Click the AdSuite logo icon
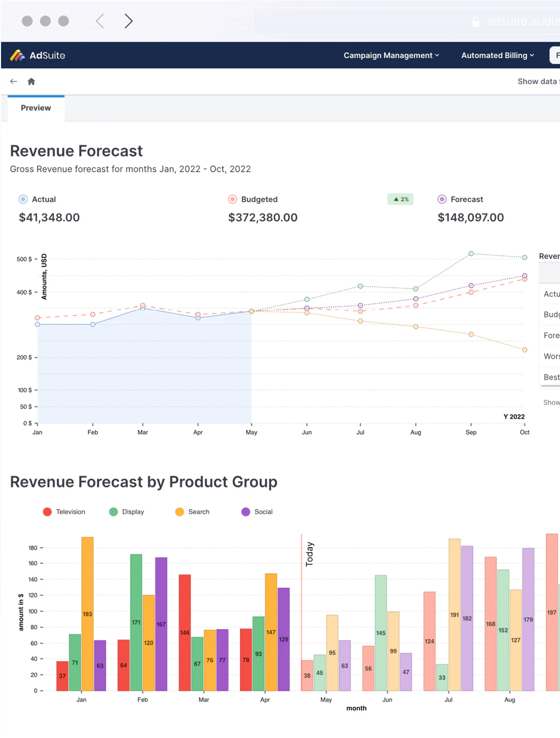Viewport: 560px width, 738px height. 18,55
